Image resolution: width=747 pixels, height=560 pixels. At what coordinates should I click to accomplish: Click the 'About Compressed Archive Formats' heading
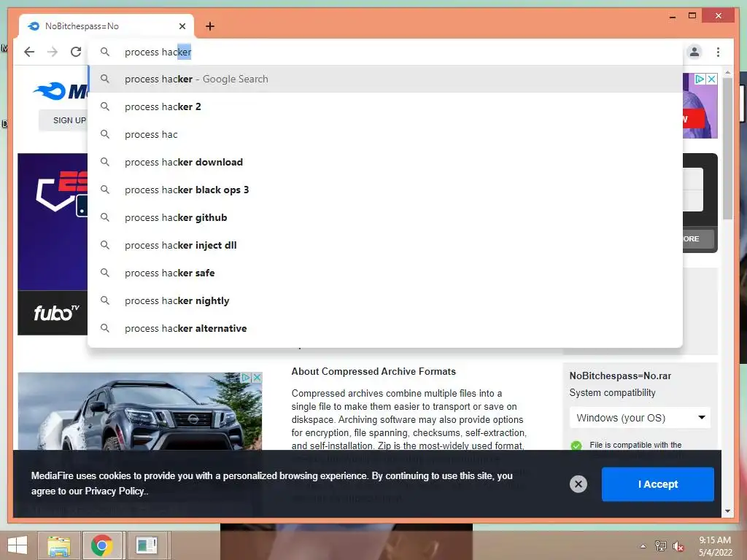click(x=373, y=371)
